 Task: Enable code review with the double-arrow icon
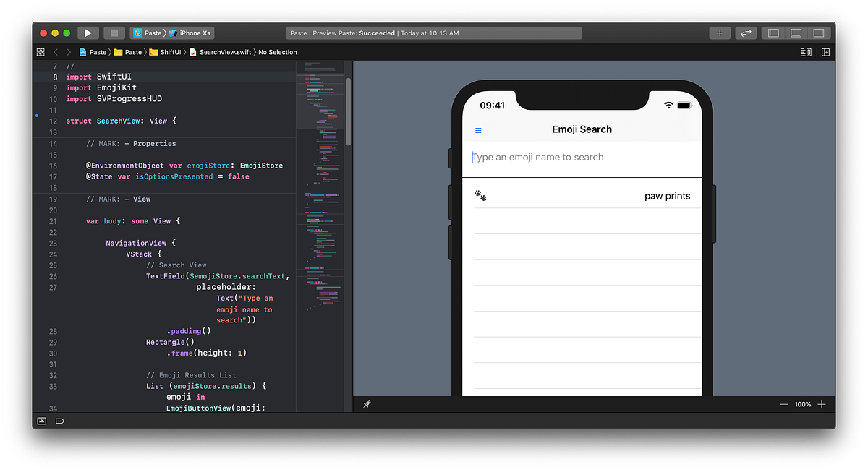(x=746, y=33)
